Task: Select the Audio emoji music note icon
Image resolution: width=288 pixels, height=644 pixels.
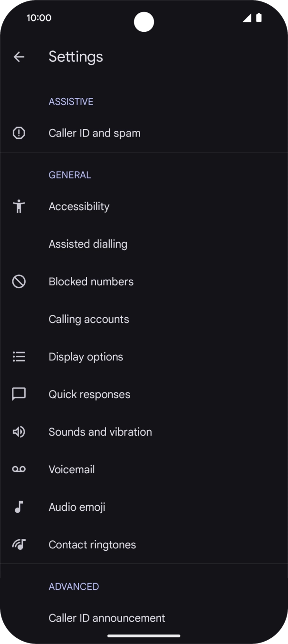Action: [19, 507]
